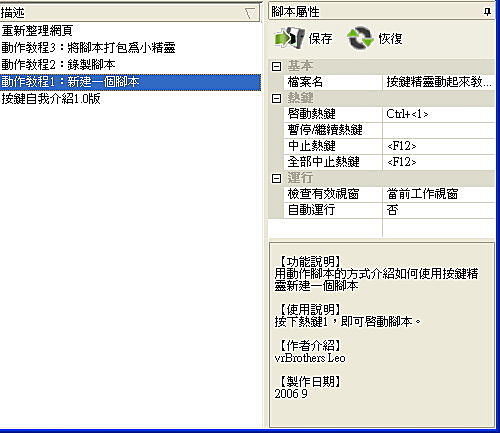Change 檢查有效視窗 value 當前工作視窗
The width and height of the screenshot is (500, 433).
click(x=439, y=194)
